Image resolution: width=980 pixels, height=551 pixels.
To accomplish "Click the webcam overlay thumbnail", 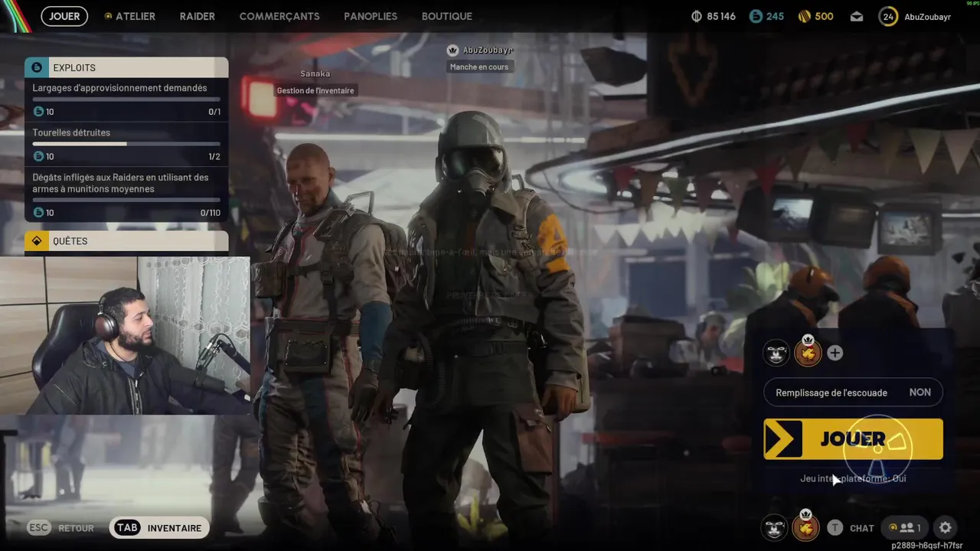I will 125,335.
